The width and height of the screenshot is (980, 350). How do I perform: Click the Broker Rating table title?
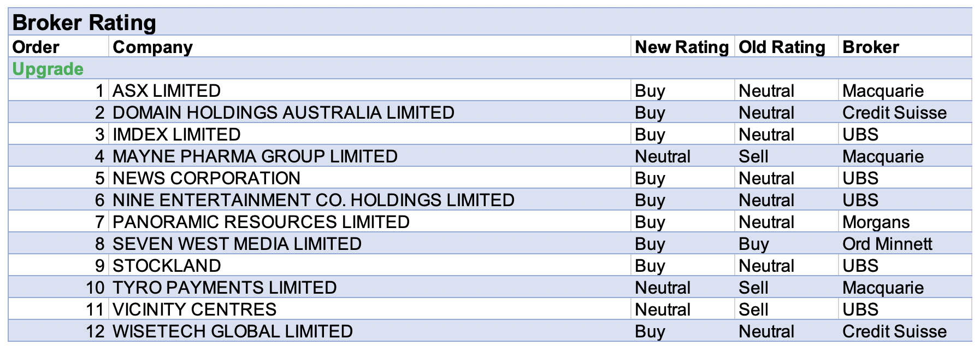click(x=84, y=23)
